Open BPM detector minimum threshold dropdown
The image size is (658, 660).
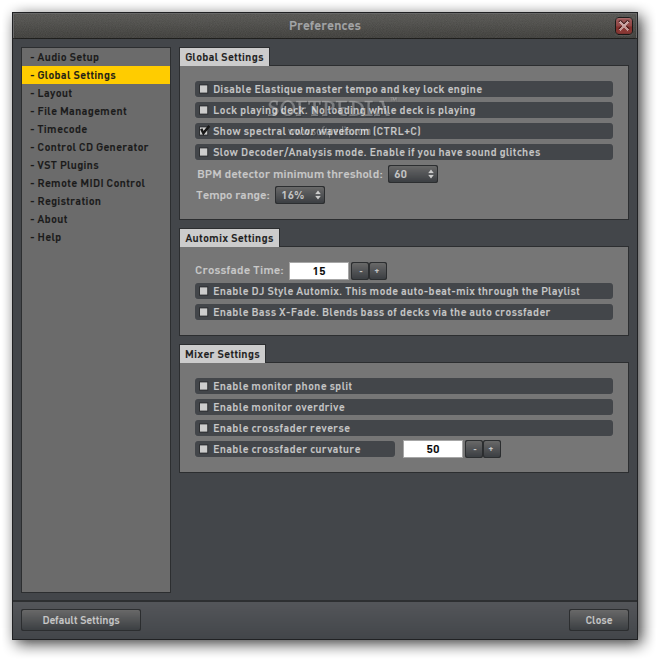click(x=413, y=174)
